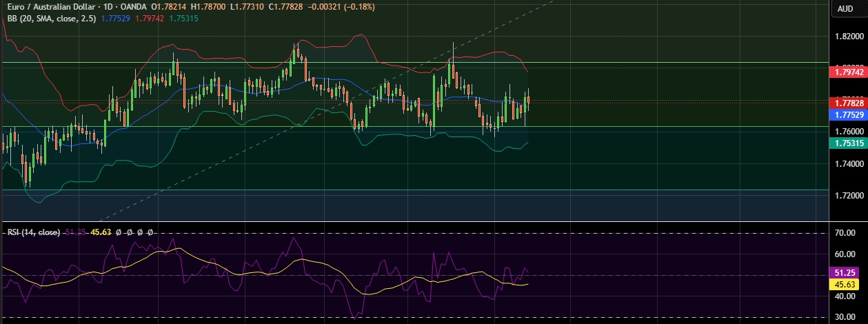Image resolution: width=868 pixels, height=324 pixels.
Task: Click the 1.82000 level on price axis
Action: pos(847,36)
